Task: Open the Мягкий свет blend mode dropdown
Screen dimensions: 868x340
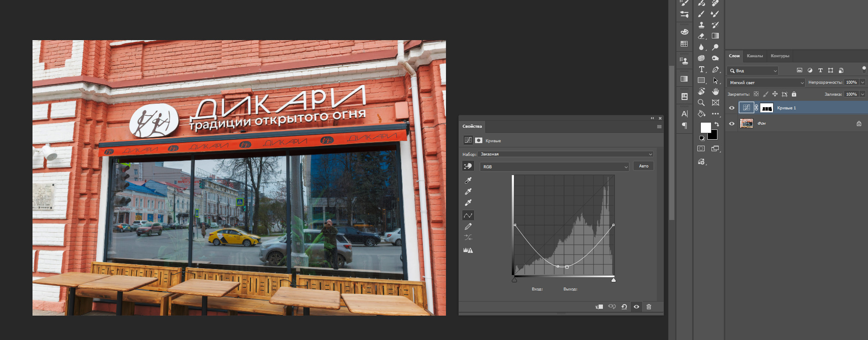Action: [765, 82]
